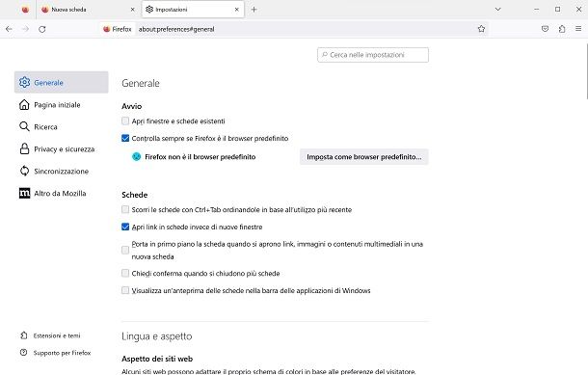
Task: Enable Apri finestre e schede esistenti
Action: click(x=125, y=121)
